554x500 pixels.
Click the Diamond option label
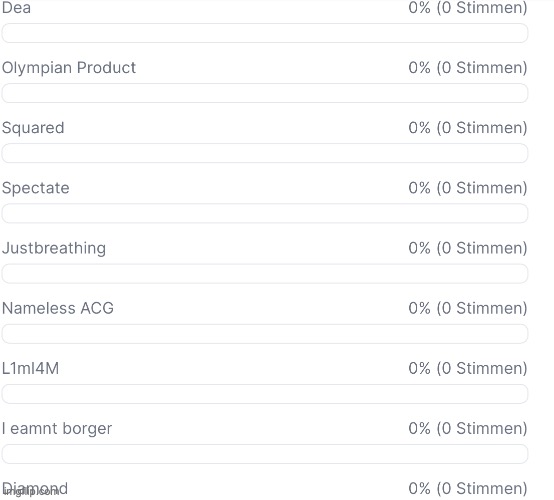[35, 489]
